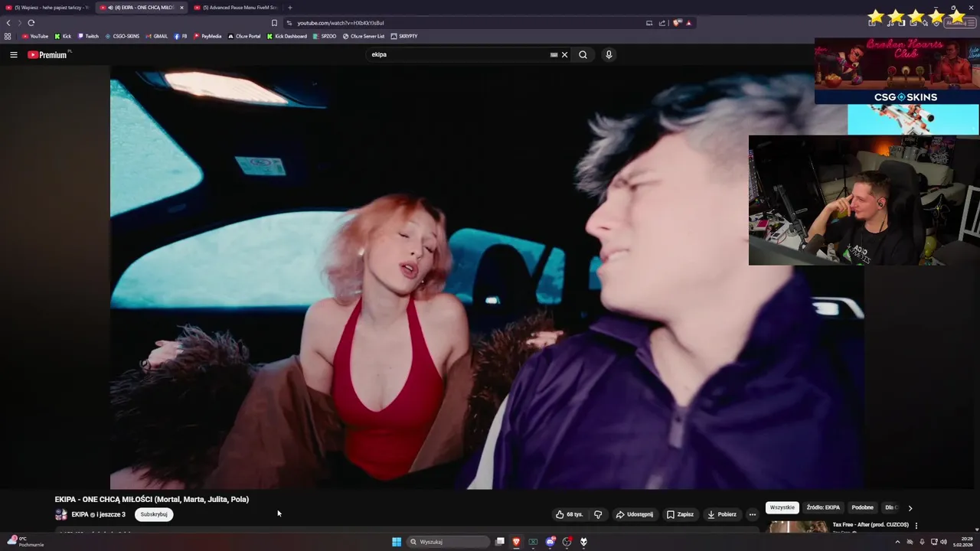Click the YouTube search magnifier button
This screenshot has width=980, height=551.
pyautogui.click(x=583, y=54)
